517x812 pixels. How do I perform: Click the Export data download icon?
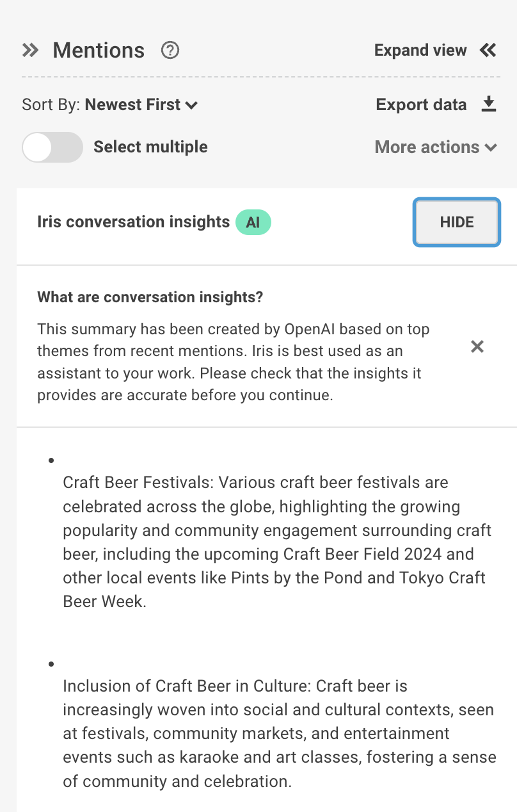pyautogui.click(x=489, y=104)
